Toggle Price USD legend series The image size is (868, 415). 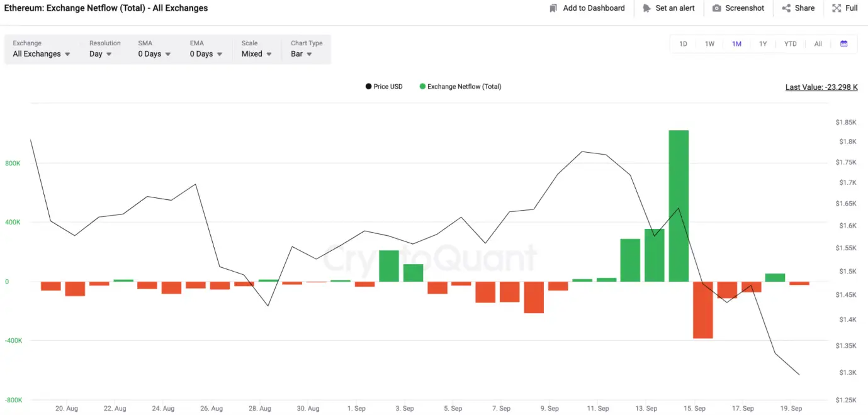click(384, 87)
